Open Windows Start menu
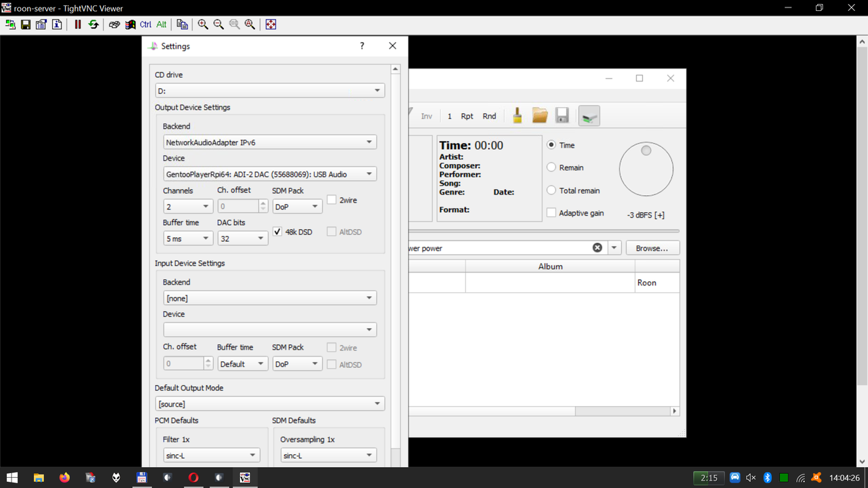 [13, 478]
